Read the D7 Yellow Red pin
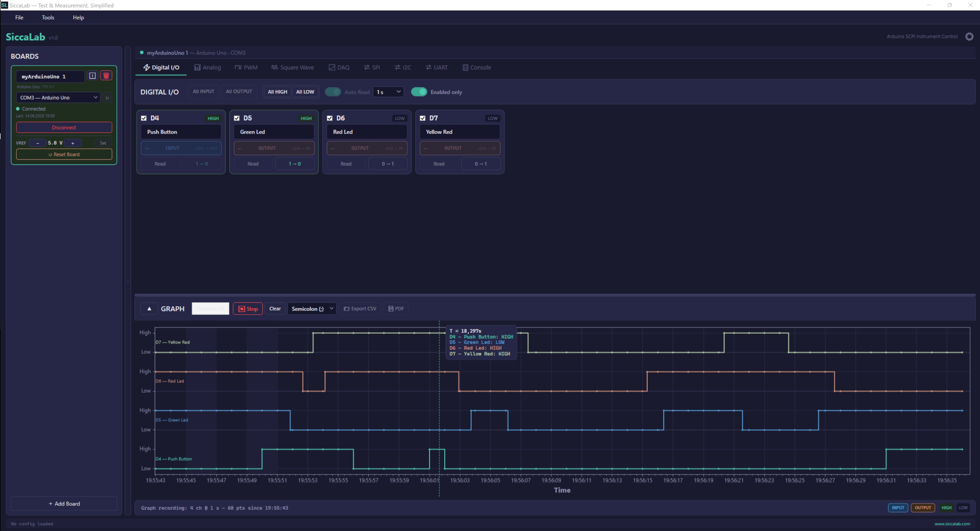 (439, 164)
